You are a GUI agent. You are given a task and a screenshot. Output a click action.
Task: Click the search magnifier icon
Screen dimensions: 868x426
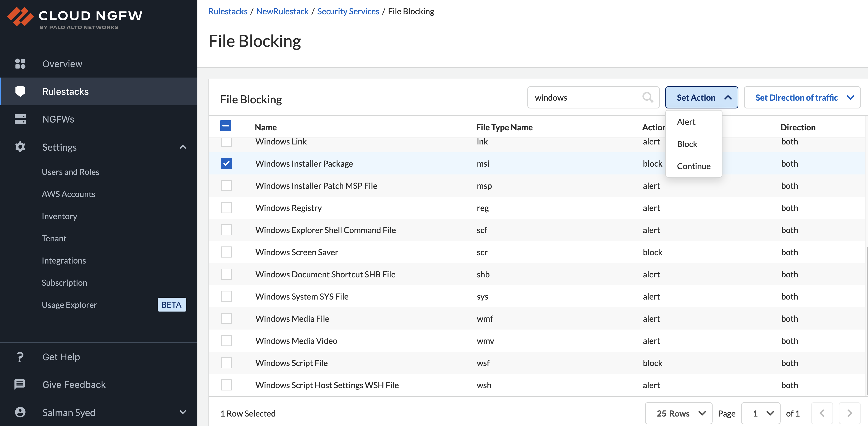click(x=647, y=97)
